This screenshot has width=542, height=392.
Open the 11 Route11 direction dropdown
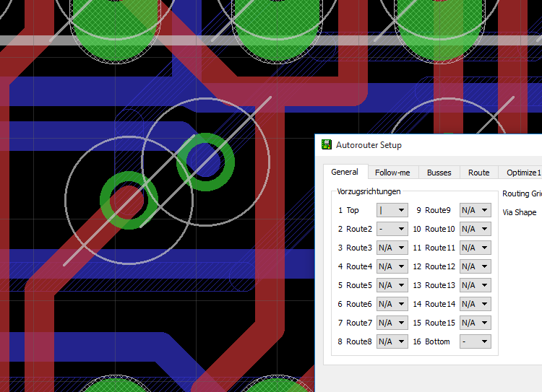[476, 248]
